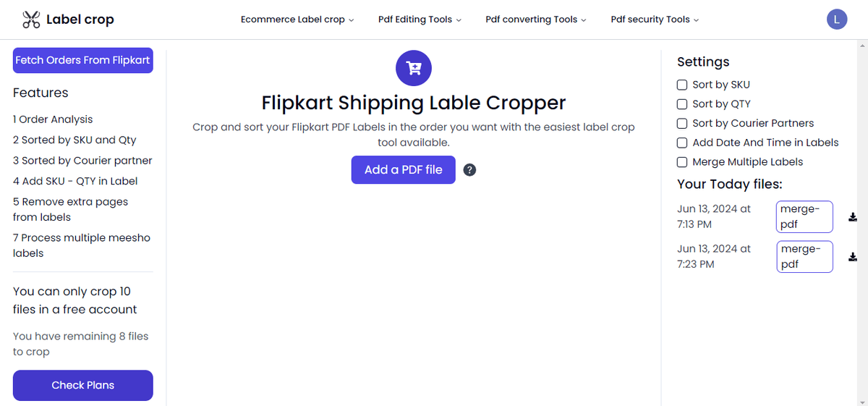Enable Add Date And Time in Labels
This screenshot has height=406, width=868.
click(682, 143)
